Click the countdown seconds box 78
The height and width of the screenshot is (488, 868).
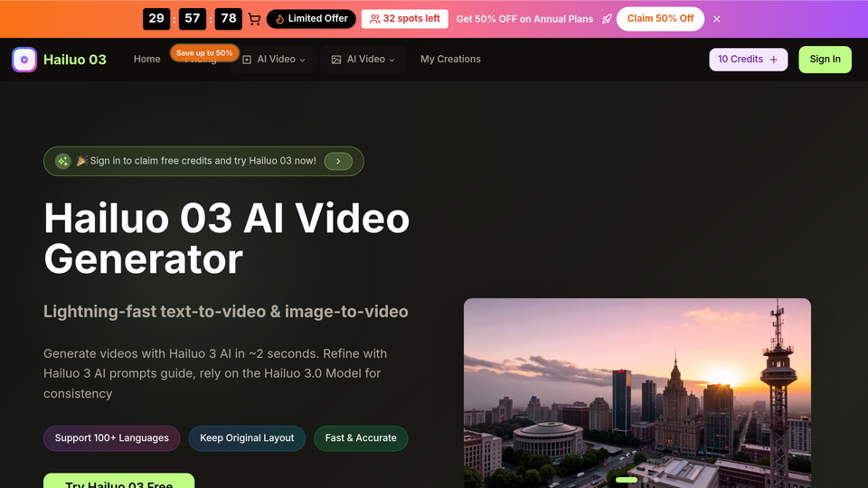(x=228, y=19)
